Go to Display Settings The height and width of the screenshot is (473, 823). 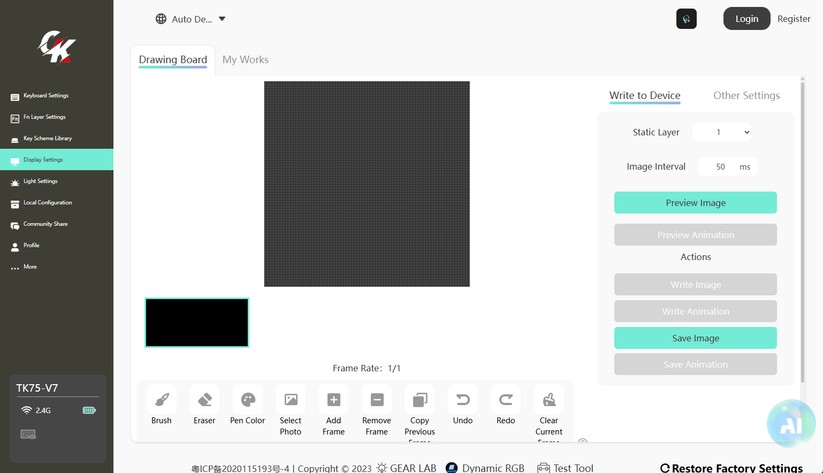(x=57, y=160)
